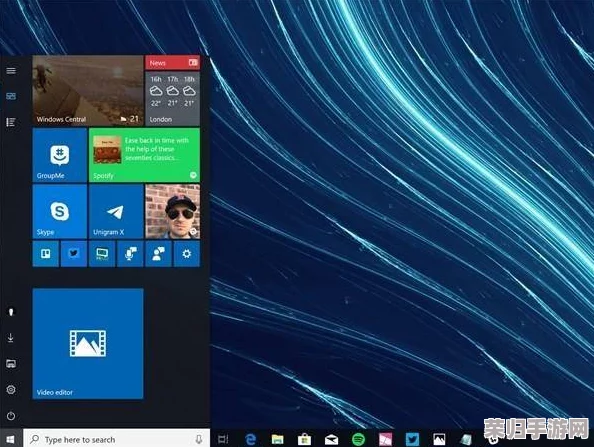Open the pink app icon on taskbar

pos(386,439)
